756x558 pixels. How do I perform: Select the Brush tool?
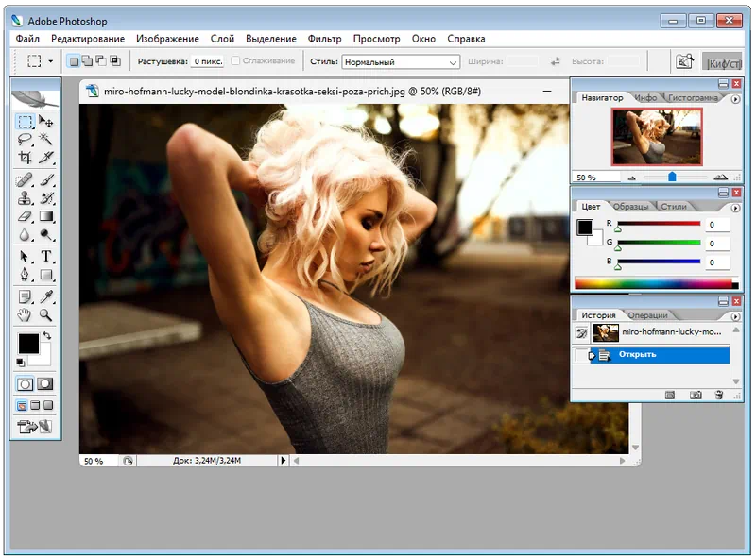coord(46,180)
